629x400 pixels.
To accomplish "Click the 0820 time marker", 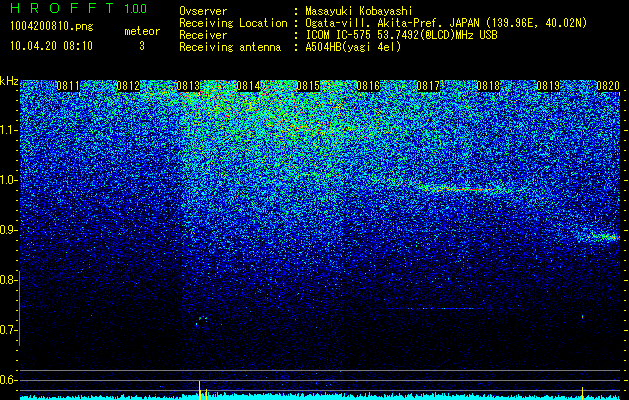I will point(608,86).
